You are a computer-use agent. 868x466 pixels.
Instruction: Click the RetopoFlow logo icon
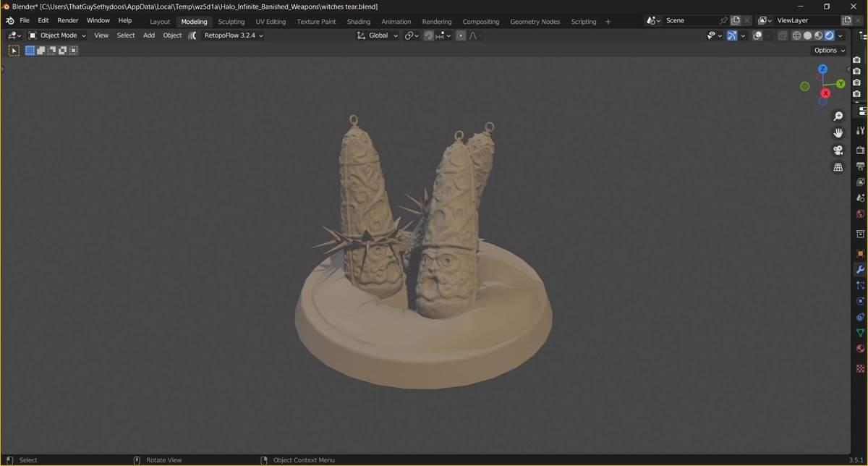pos(192,35)
